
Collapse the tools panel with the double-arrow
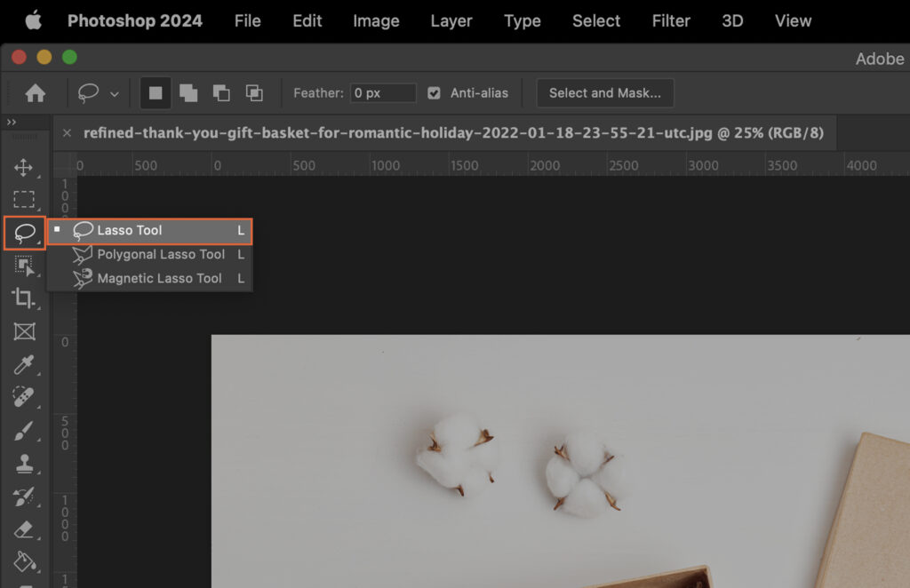tap(11, 122)
